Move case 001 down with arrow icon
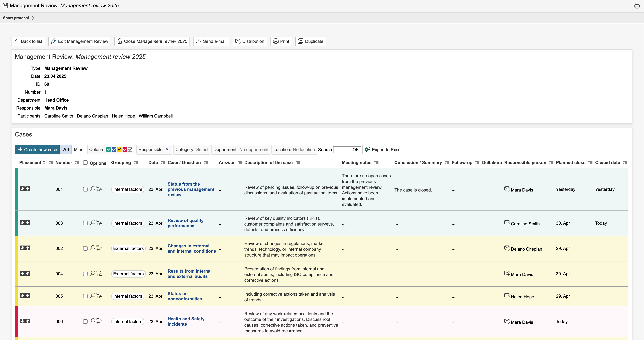Image resolution: width=644 pixels, height=340 pixels. pyautogui.click(x=22, y=189)
